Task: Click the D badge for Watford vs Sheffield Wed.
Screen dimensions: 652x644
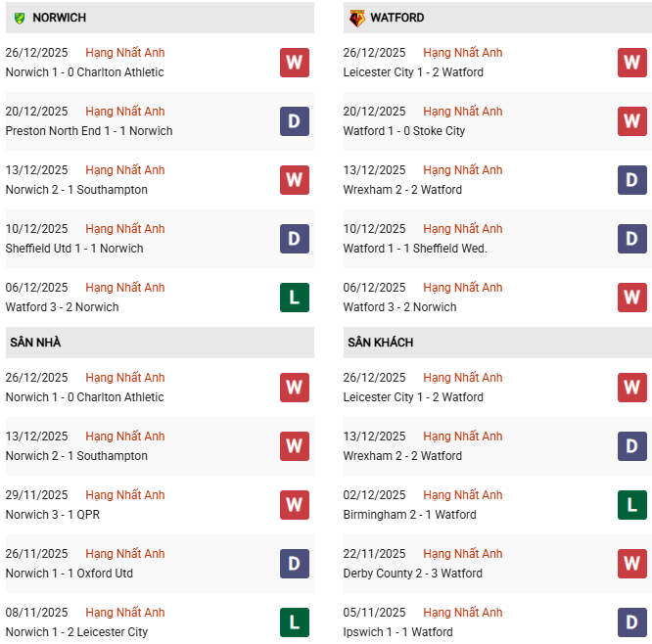Action: [x=631, y=239]
